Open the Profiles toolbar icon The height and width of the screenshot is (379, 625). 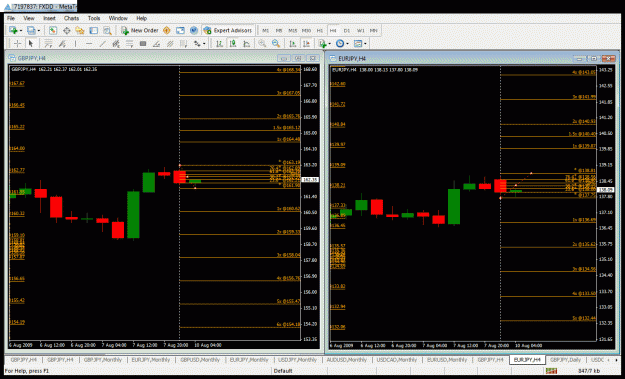point(31,30)
